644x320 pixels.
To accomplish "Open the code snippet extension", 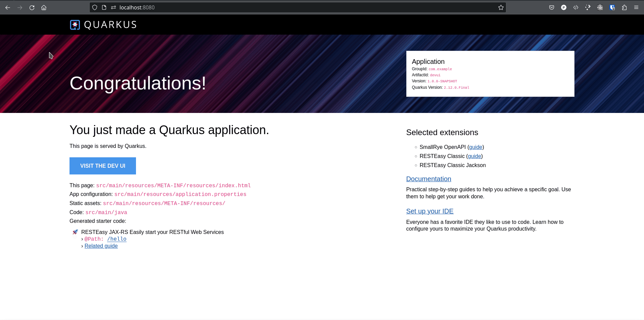I will 576,7.
